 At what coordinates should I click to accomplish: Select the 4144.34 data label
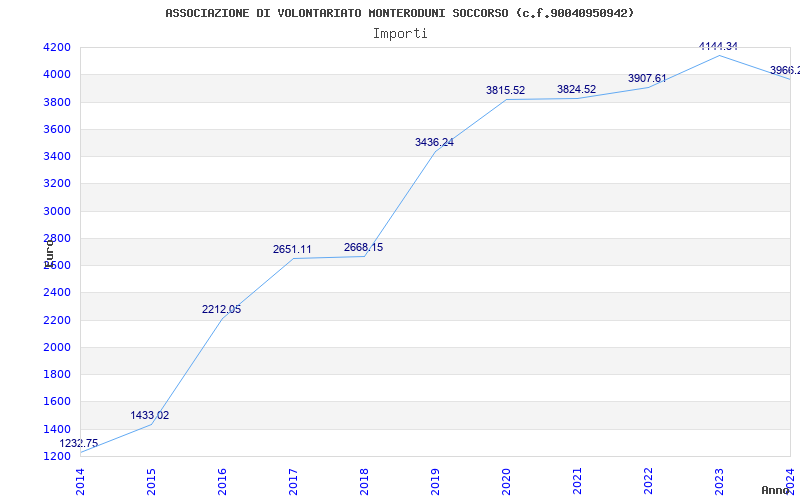[x=718, y=46]
